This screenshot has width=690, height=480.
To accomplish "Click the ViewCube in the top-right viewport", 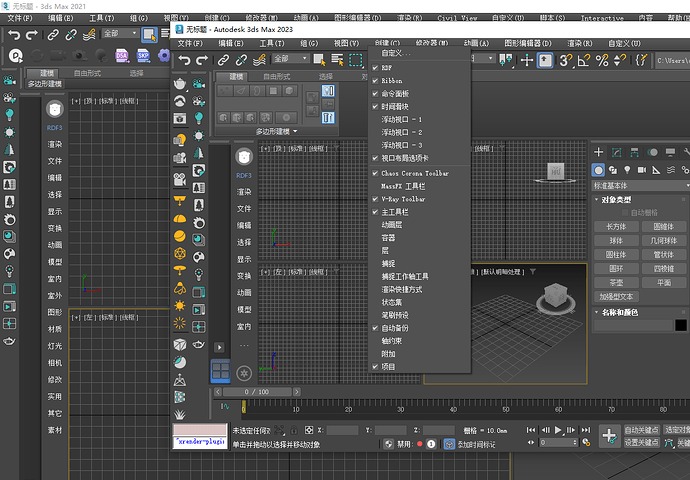I will point(555,172).
